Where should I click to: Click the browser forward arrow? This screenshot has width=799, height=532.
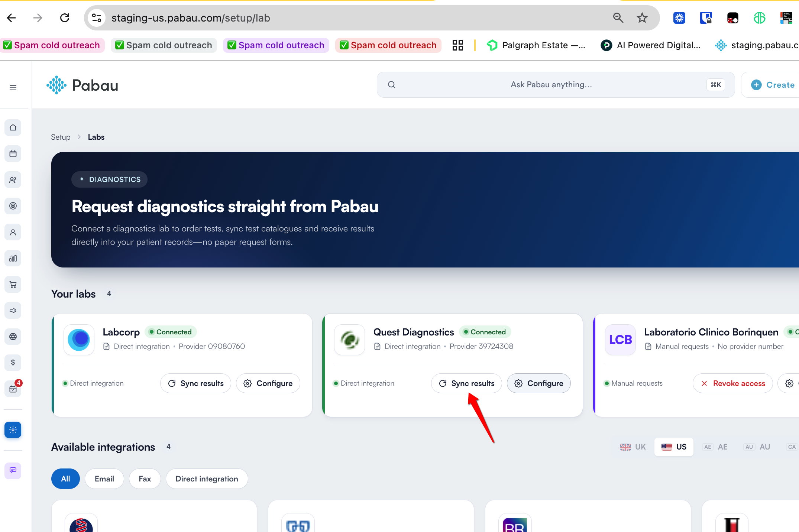pos(38,18)
